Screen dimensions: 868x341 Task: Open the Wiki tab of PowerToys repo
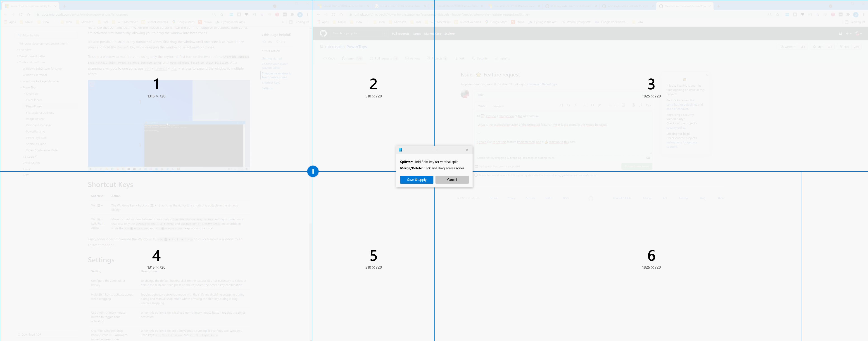[x=460, y=58]
